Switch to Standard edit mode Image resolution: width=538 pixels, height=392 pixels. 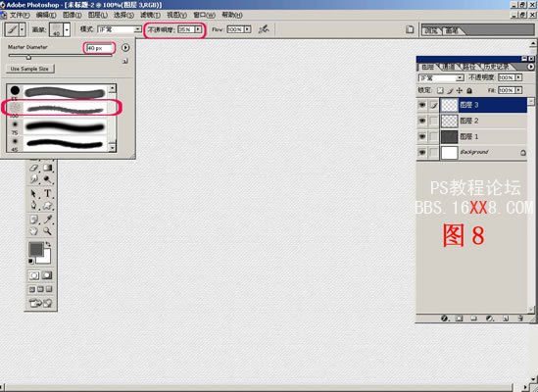[x=34, y=275]
